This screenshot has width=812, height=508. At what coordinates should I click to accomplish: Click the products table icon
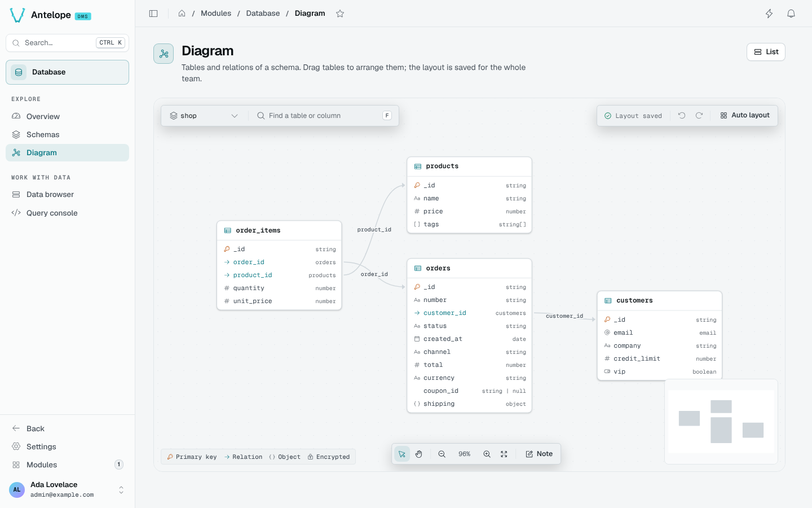(418, 167)
